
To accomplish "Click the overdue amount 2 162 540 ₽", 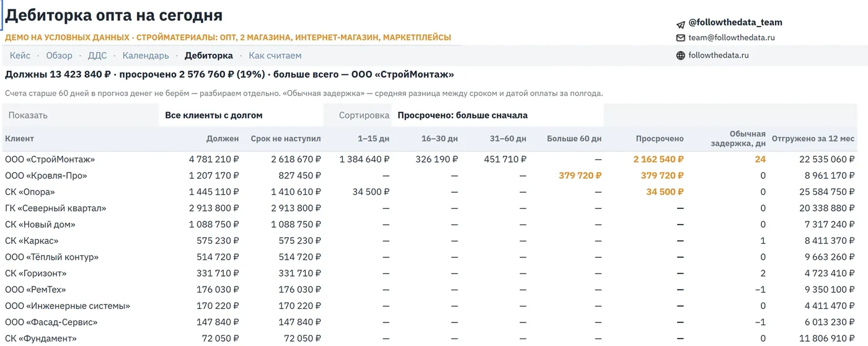I will (658, 159).
